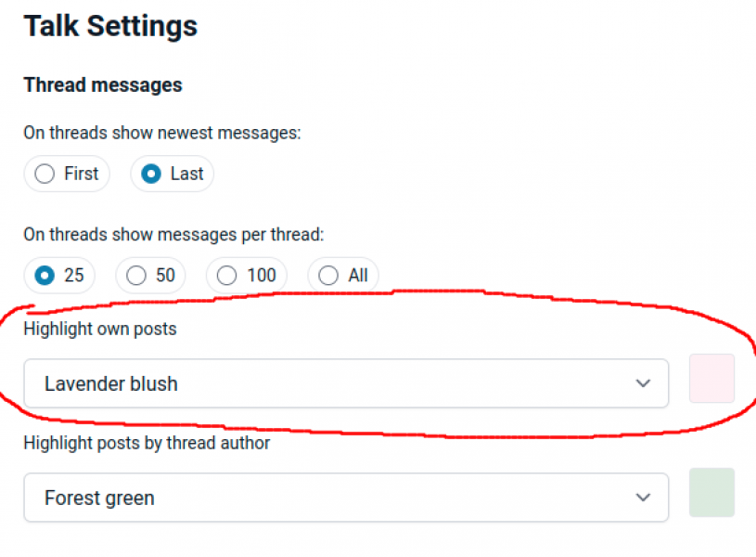Click the Lavender blush color swatch

711,379
